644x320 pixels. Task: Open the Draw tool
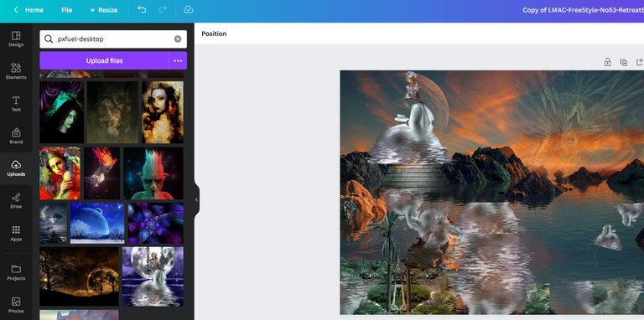click(16, 201)
